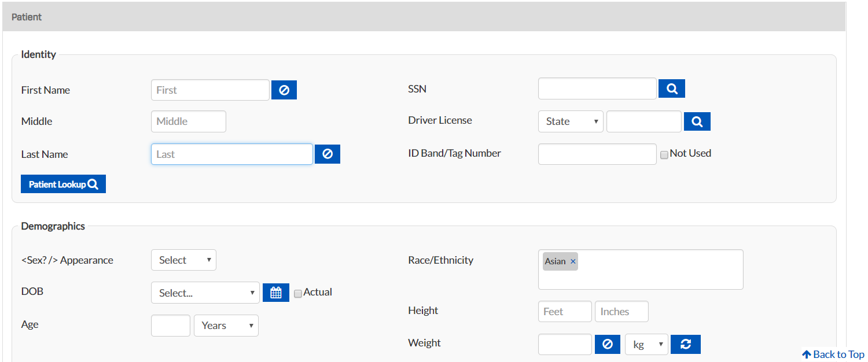Click the clear icon beside Weight
The image size is (868, 362).
(608, 344)
